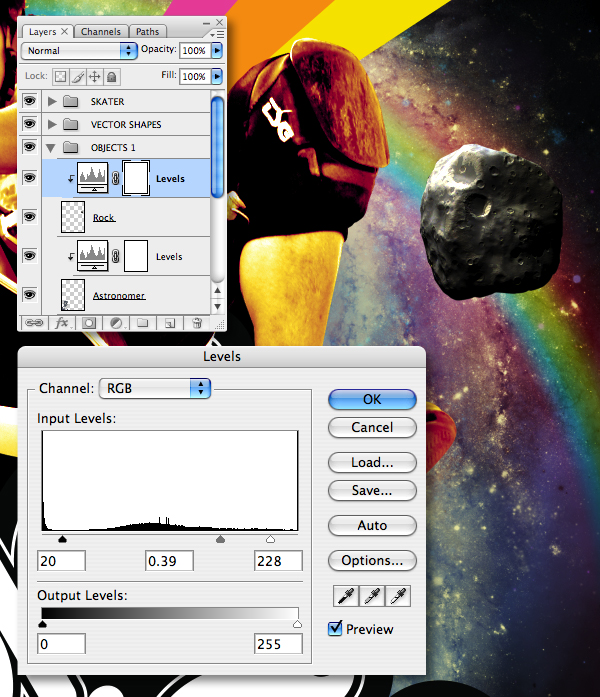Create a new group folder icon

[143, 323]
